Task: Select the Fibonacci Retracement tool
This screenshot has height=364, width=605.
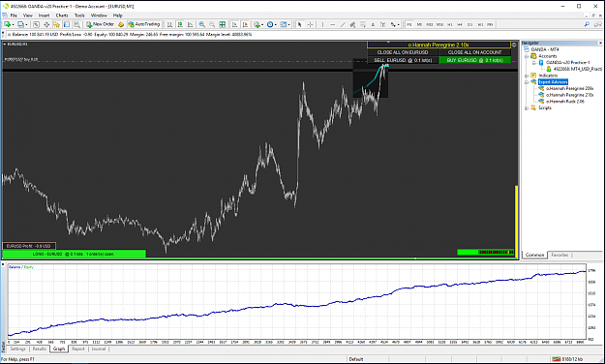Action: 363,24
